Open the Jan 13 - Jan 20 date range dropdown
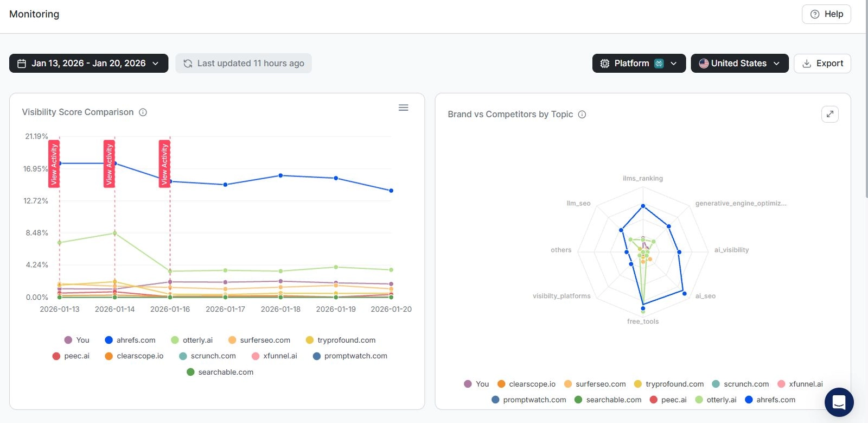 (x=88, y=64)
